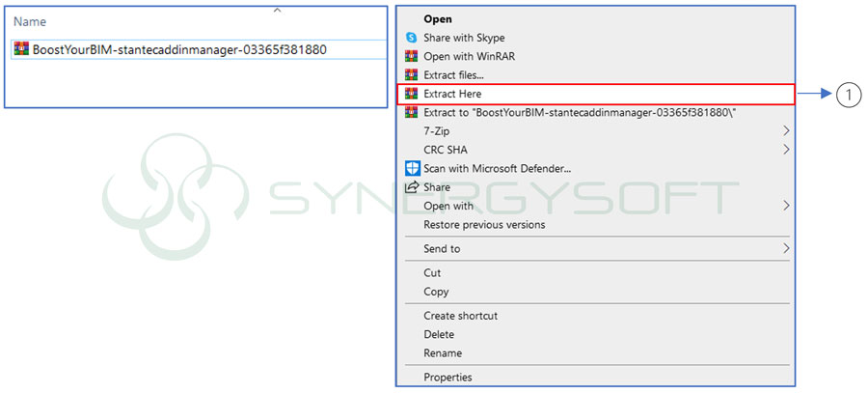Click the WinRAR icon beside Extract files...

[x=411, y=74]
